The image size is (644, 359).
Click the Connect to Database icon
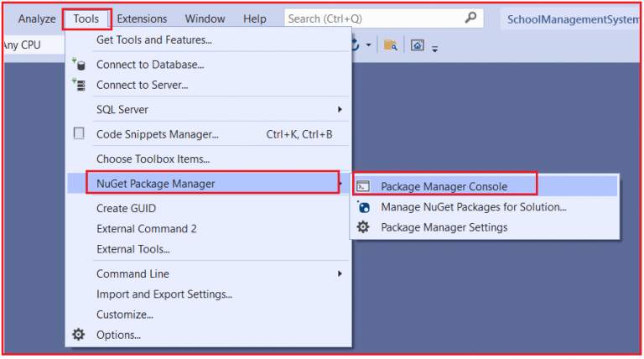click(x=79, y=65)
